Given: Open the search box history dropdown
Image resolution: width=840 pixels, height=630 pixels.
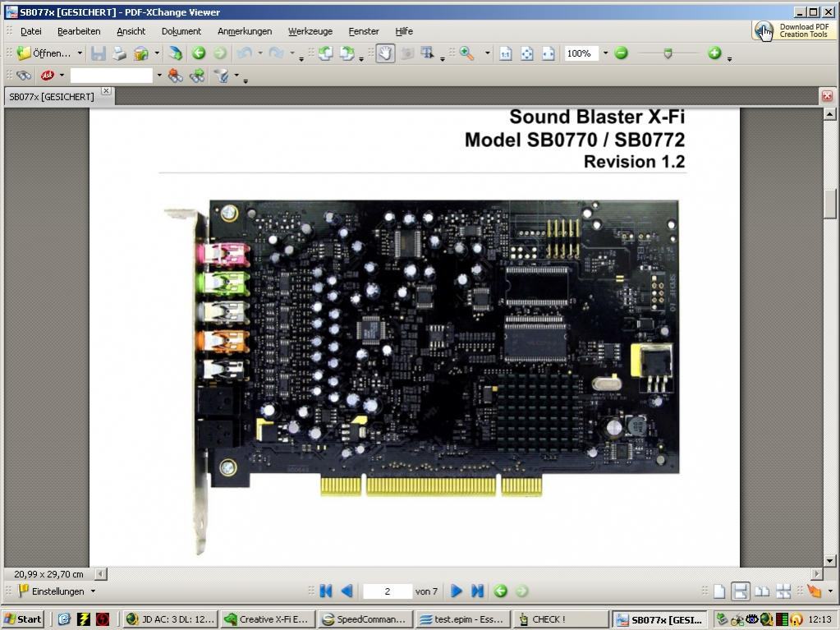Looking at the screenshot, I should [159, 76].
